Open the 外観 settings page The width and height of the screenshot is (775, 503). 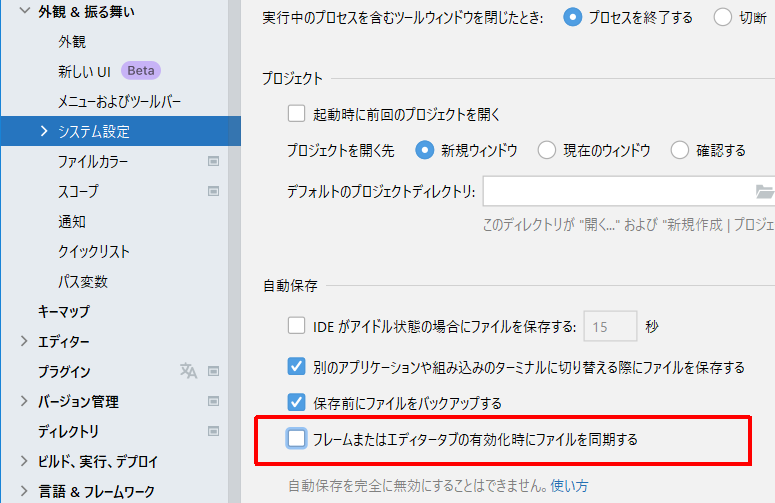click(x=72, y=42)
